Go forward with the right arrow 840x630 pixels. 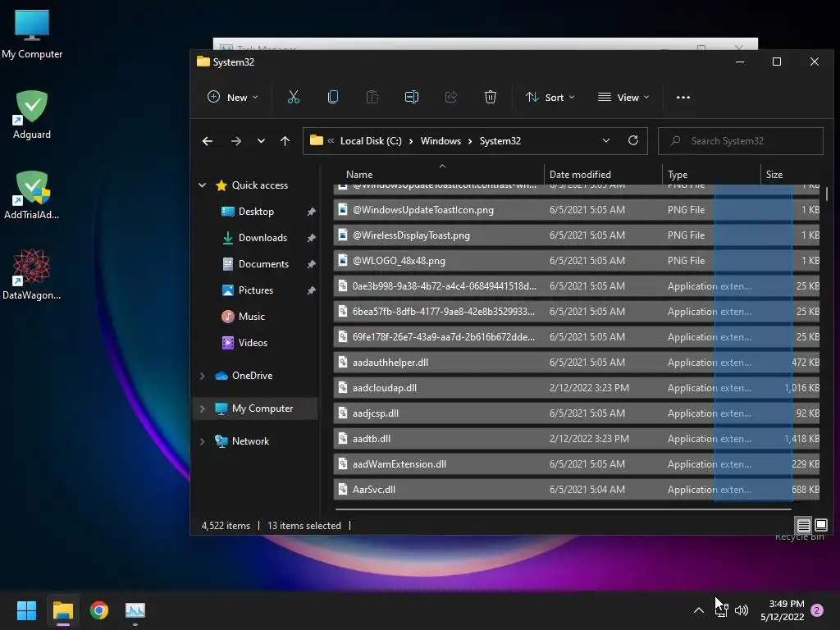pos(235,141)
